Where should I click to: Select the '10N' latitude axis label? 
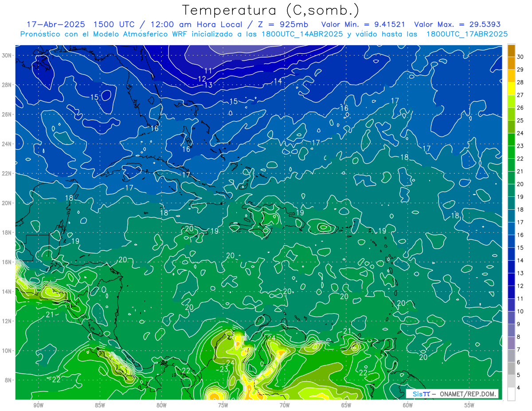click(7, 351)
